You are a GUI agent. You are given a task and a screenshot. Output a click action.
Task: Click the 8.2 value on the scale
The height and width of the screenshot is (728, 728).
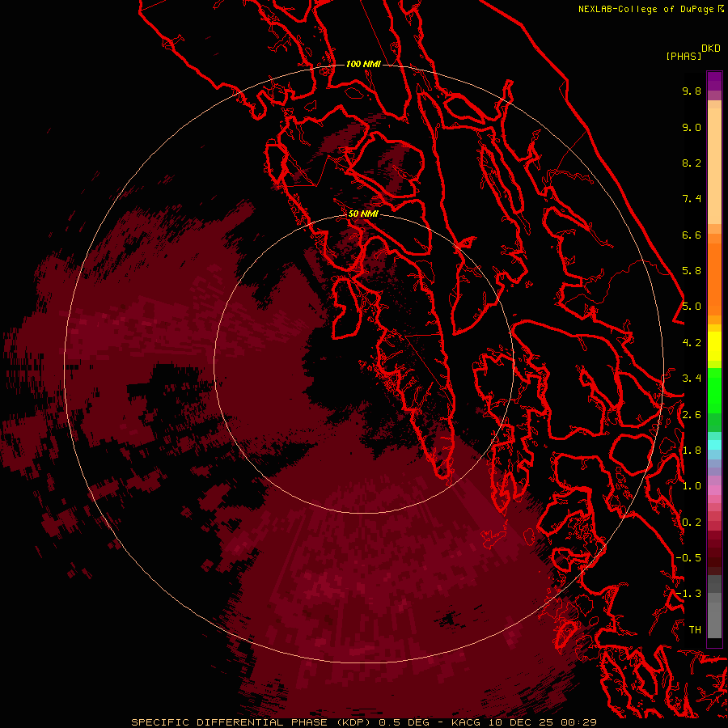(x=692, y=163)
